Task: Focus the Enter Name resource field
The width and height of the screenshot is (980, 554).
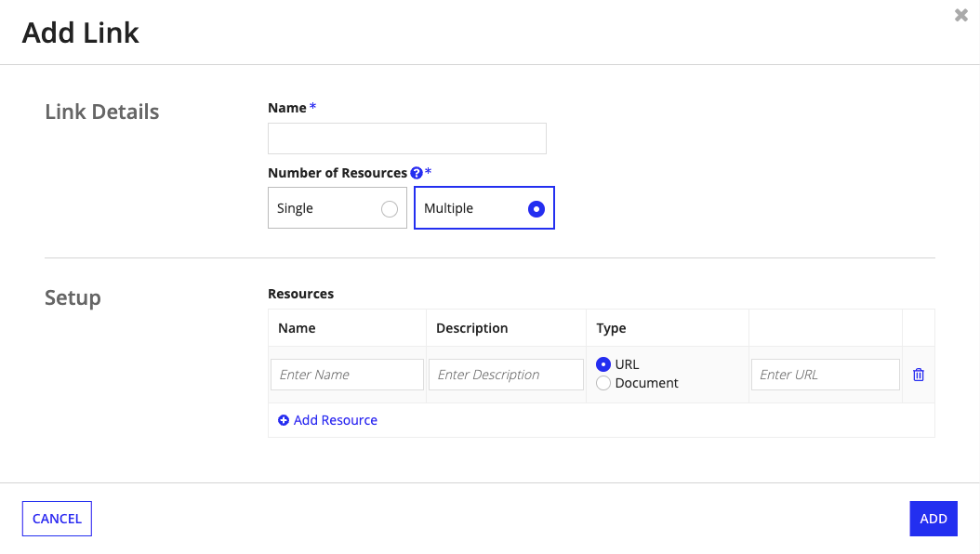Action: click(347, 375)
